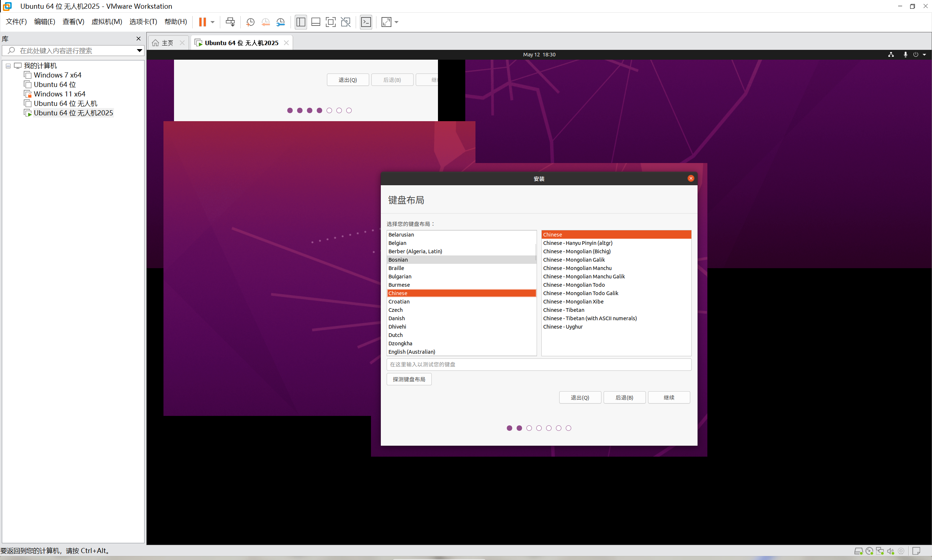The image size is (932, 560).
Task: Click 退出(Q) in the background installer window
Action: coord(348,80)
